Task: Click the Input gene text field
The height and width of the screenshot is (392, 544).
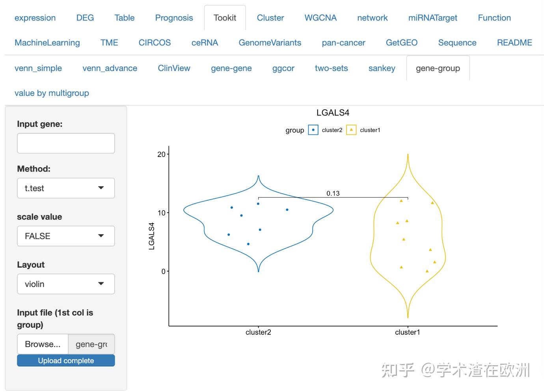Action: pyautogui.click(x=66, y=143)
